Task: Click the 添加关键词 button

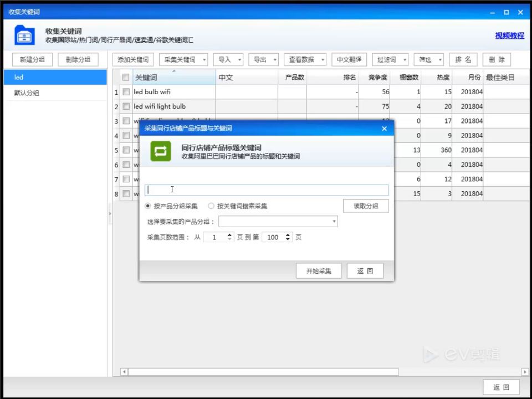Action: click(x=133, y=60)
